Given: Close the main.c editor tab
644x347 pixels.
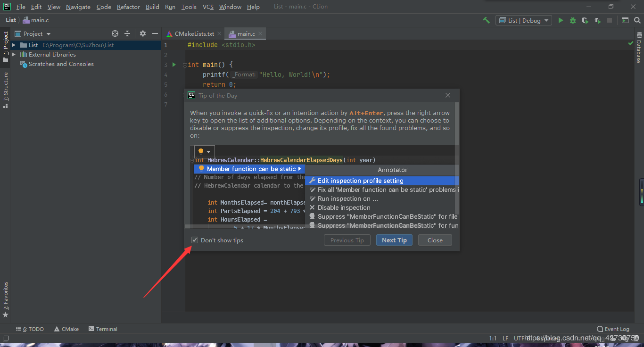Looking at the screenshot, I should click(x=260, y=34).
